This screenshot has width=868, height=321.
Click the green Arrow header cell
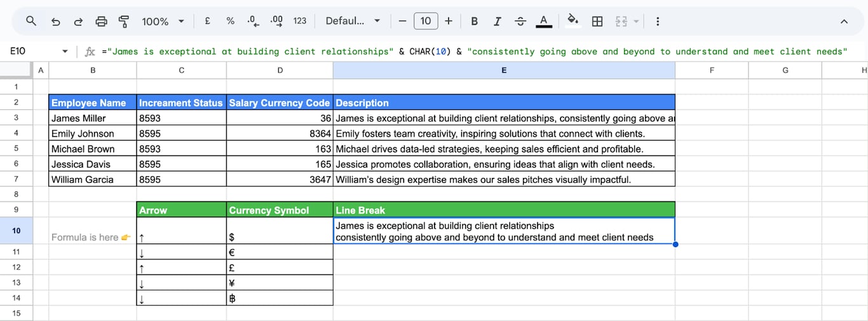pyautogui.click(x=182, y=210)
